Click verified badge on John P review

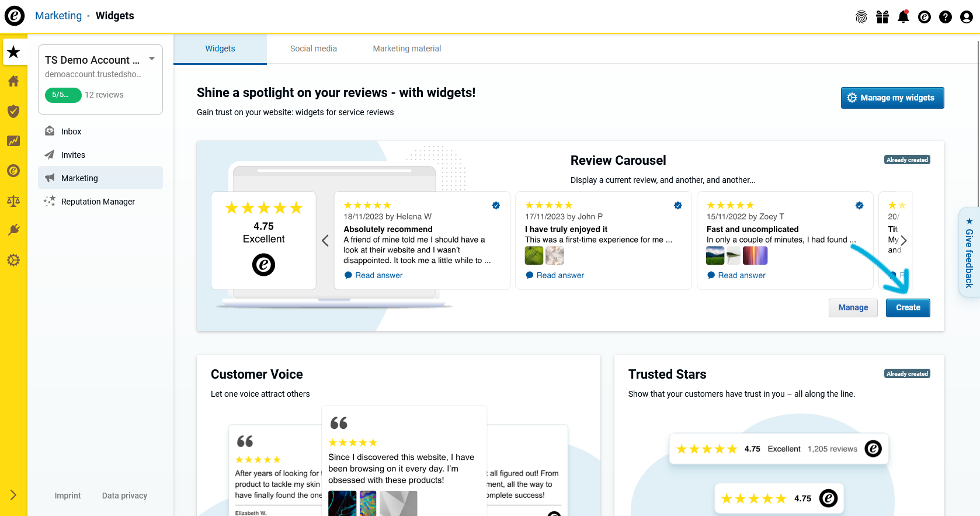tap(677, 205)
